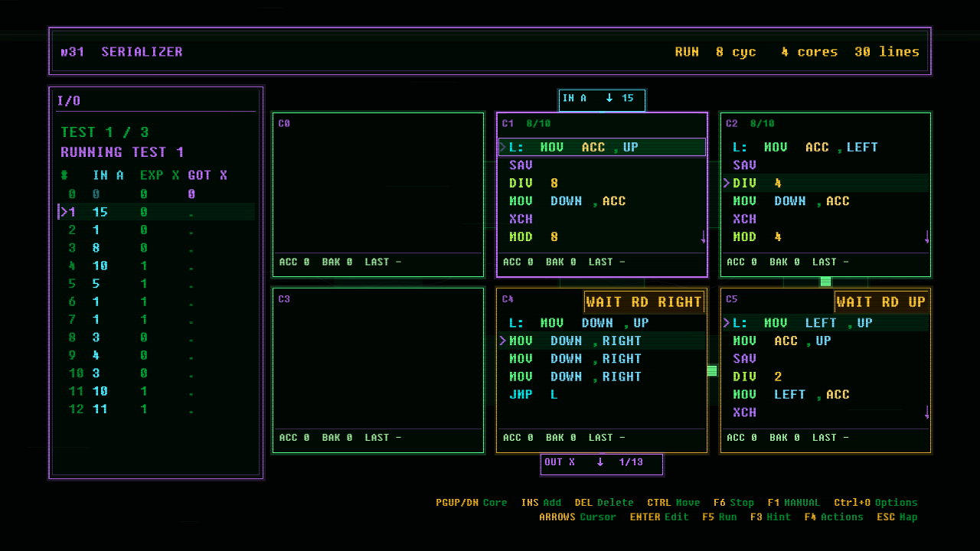The width and height of the screenshot is (980, 551).
Task: Select 'MOD 8' line in C1
Action: point(602,237)
